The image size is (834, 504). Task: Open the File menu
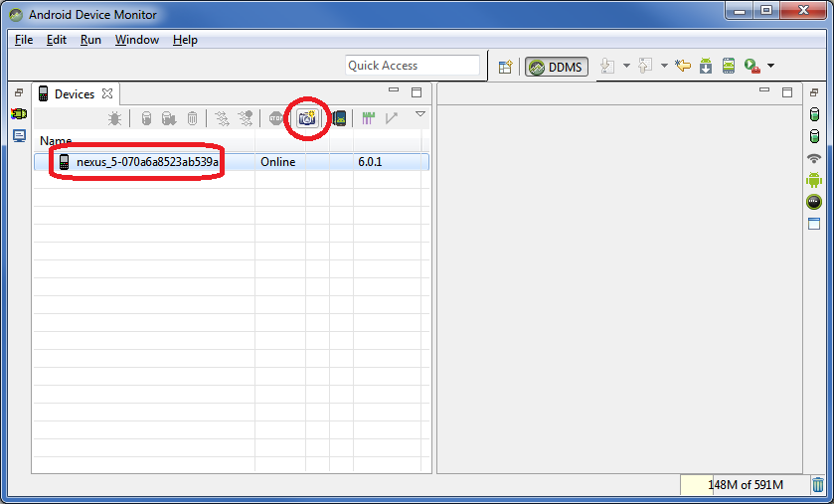pyautogui.click(x=24, y=40)
